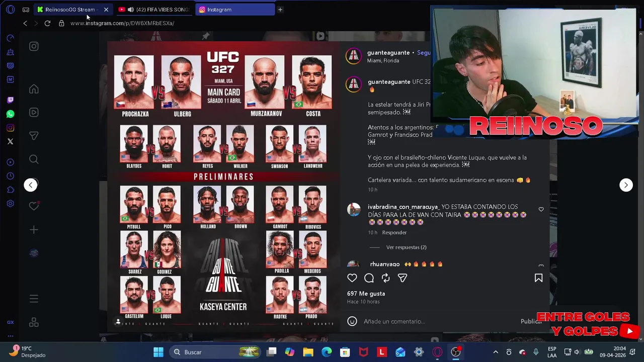Click Windows taskbar Buscar search box

click(x=216, y=352)
